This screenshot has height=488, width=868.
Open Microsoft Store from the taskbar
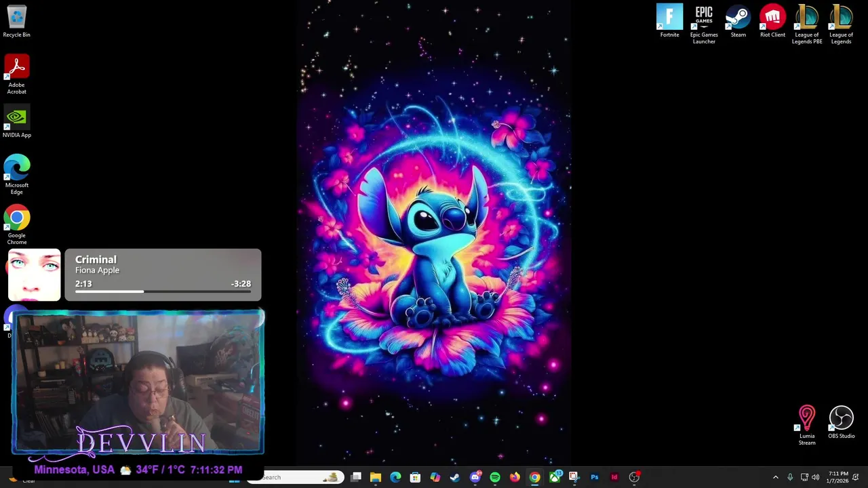(x=415, y=477)
